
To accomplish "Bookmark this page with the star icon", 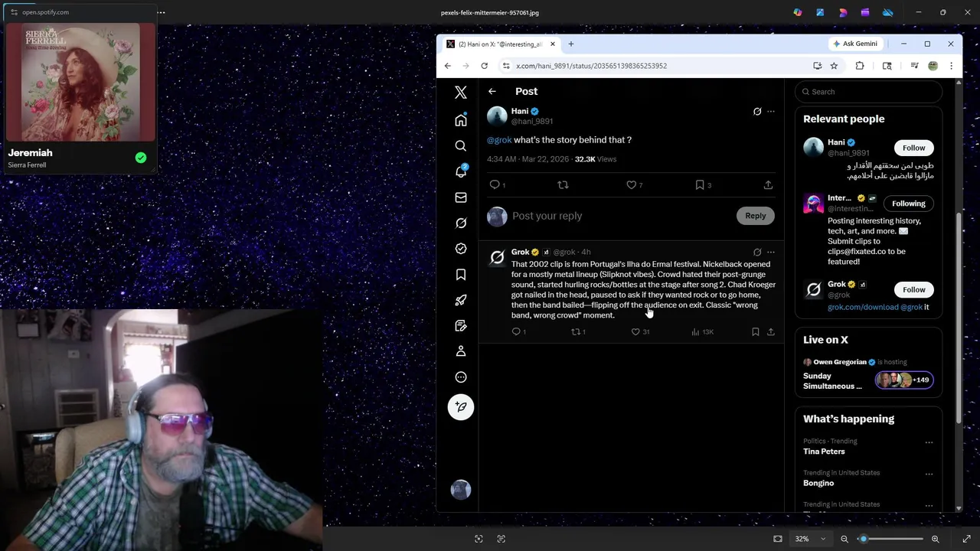I will [x=834, y=66].
